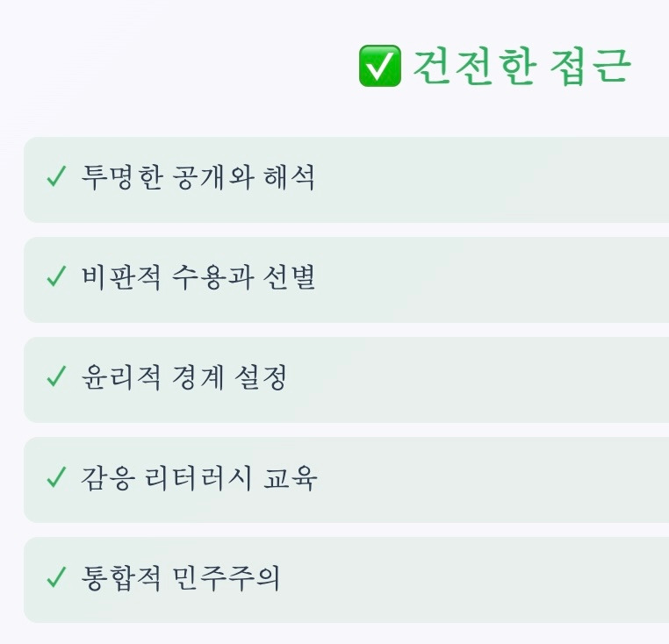Open the 비판적 수용과 선별 text label

coord(198,277)
